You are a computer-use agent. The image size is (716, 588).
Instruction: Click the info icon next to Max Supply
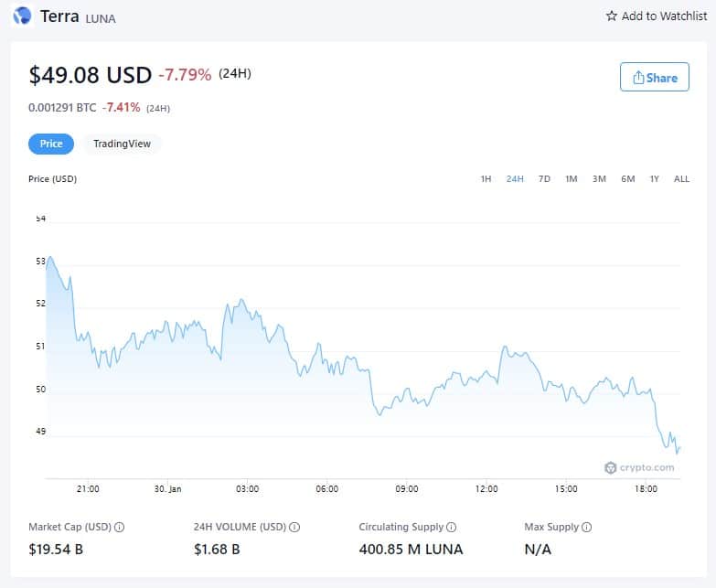[x=587, y=528]
